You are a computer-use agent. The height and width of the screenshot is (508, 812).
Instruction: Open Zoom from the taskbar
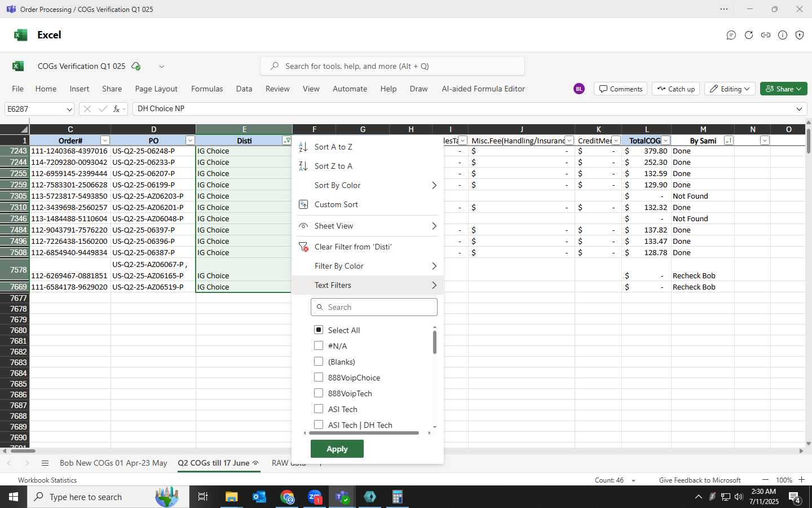pyautogui.click(x=315, y=497)
